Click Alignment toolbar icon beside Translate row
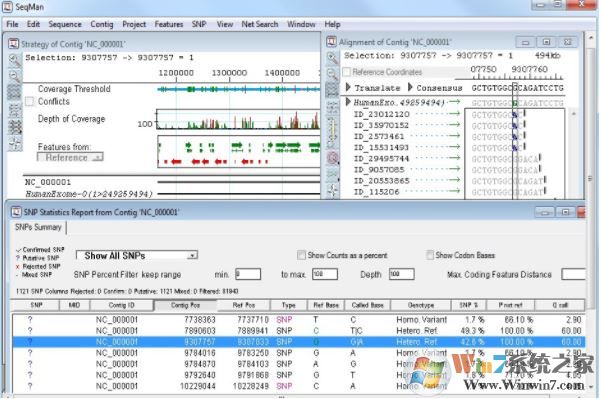Screen dimensions: 601x399 pyautogui.click(x=332, y=90)
